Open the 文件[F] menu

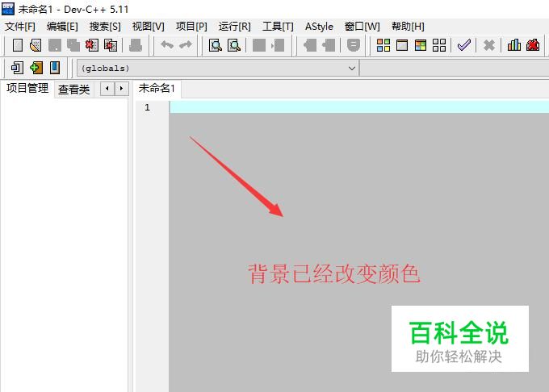20,27
